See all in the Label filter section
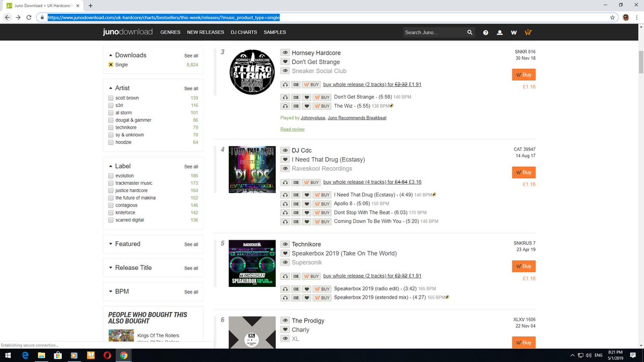 click(191, 167)
